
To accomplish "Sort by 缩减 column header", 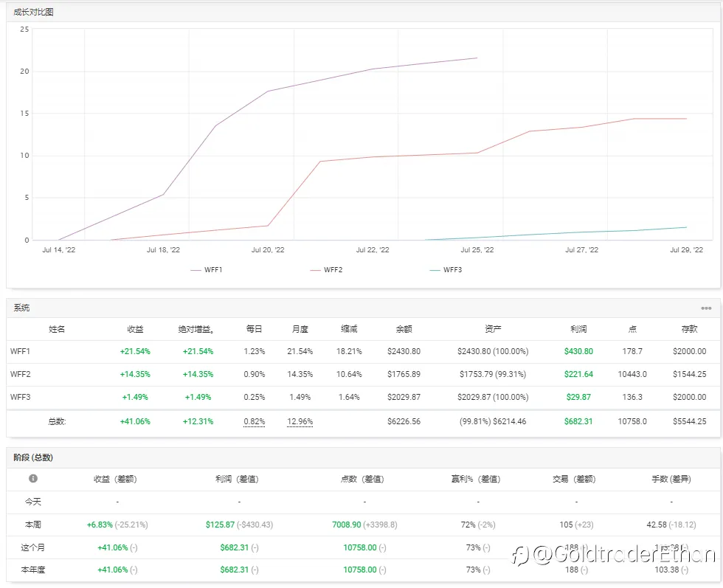I will 349,329.
